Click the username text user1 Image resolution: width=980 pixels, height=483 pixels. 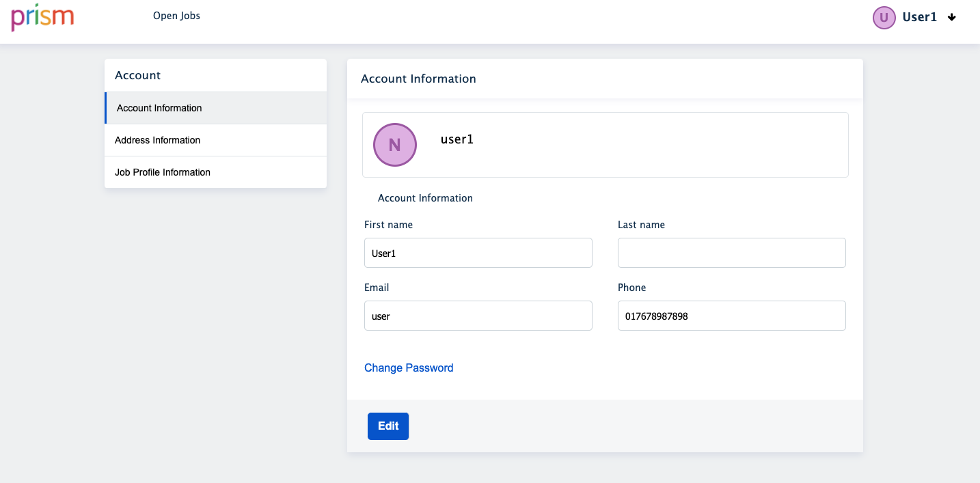click(457, 139)
